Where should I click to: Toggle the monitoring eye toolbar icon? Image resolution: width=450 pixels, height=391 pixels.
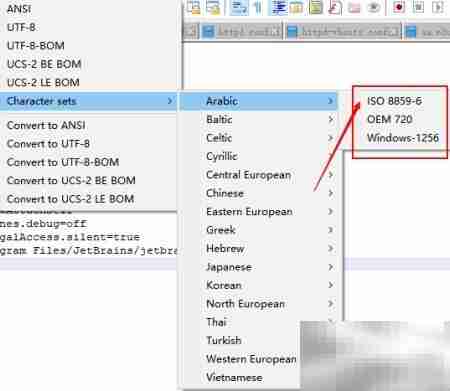374,7
